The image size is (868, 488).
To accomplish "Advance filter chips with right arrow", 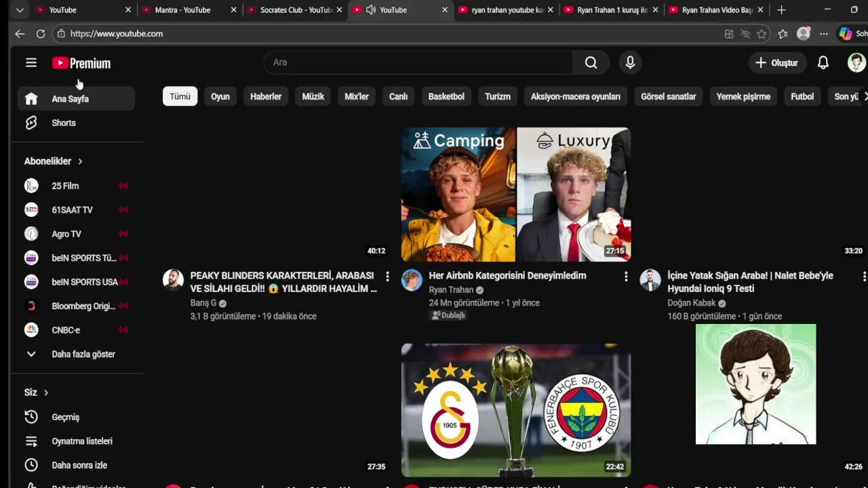I will click(864, 96).
